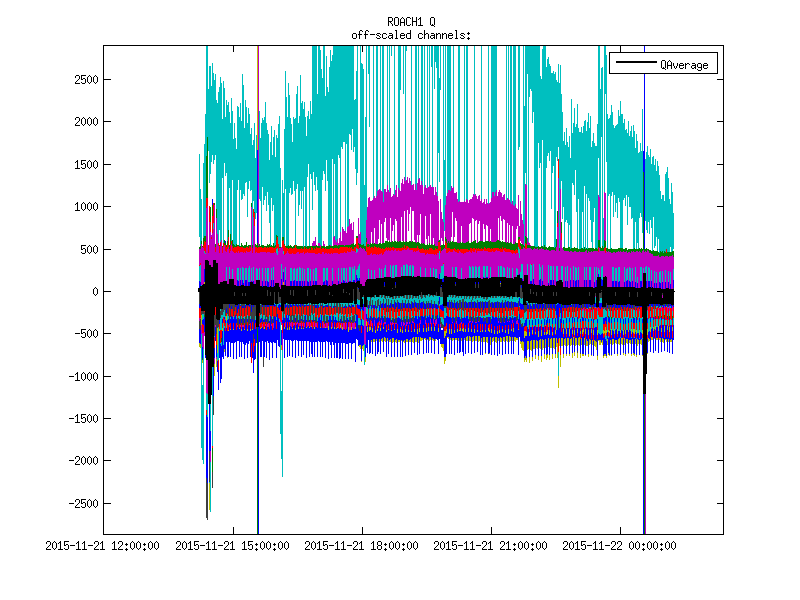Click the 2015-11-21 12:00:00 x-axis label
The width and height of the screenshot is (800, 600).
pyautogui.click(x=104, y=546)
